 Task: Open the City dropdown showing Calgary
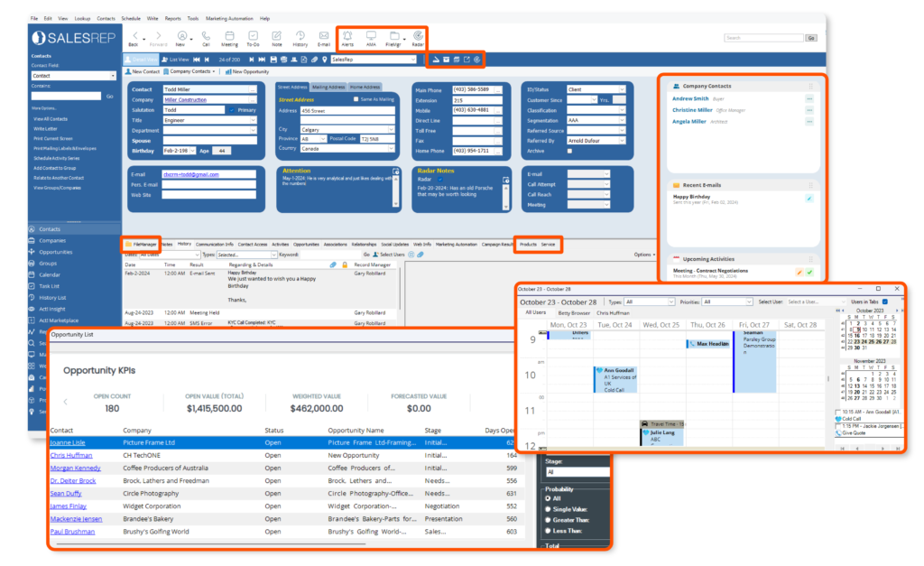[390, 130]
